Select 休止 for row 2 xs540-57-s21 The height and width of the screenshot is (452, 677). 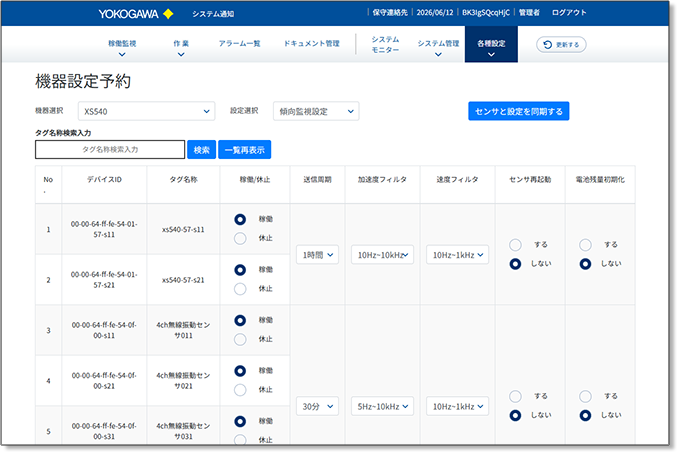240,289
